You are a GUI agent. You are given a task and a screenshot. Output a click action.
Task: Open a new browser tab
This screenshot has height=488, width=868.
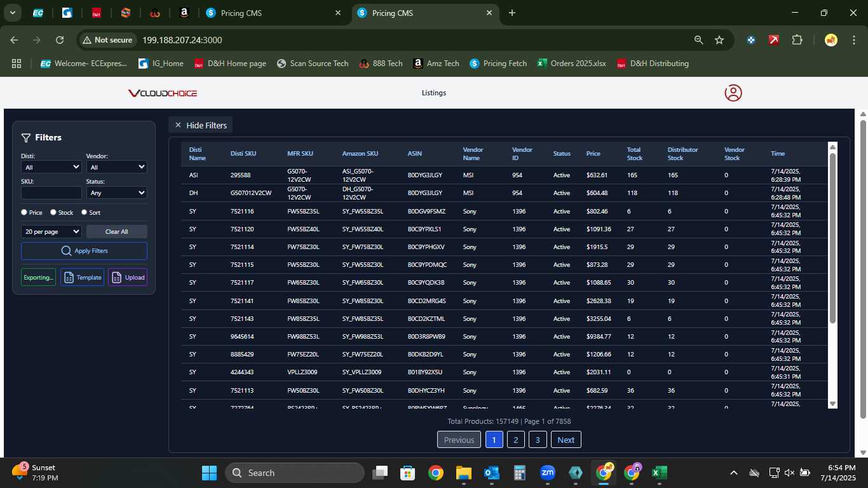point(512,13)
